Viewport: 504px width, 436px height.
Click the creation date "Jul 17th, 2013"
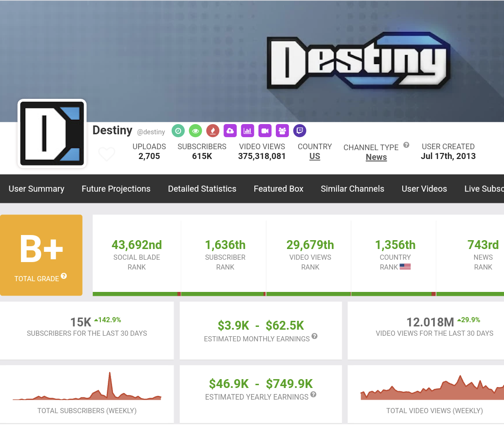[448, 156]
